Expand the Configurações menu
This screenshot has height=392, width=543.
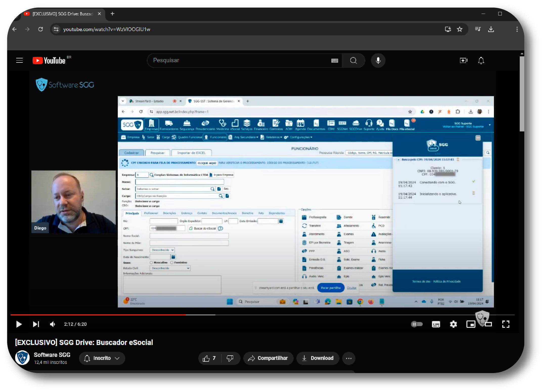pyautogui.click(x=298, y=137)
